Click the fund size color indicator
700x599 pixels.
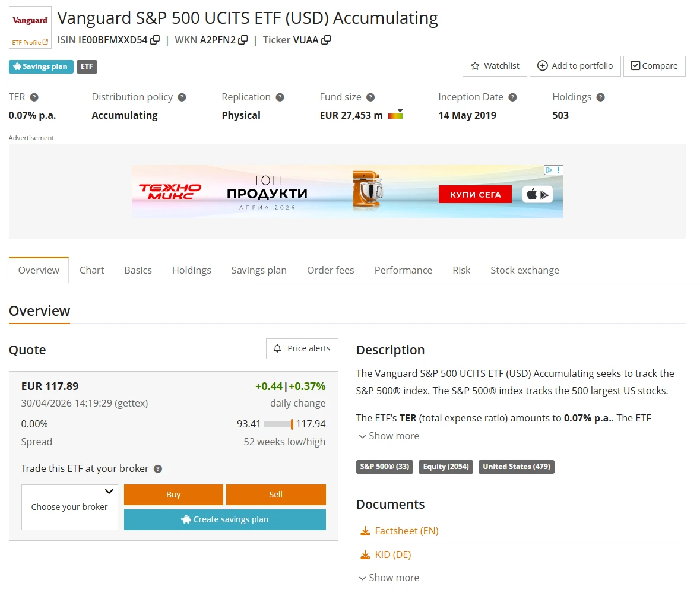[x=395, y=115]
